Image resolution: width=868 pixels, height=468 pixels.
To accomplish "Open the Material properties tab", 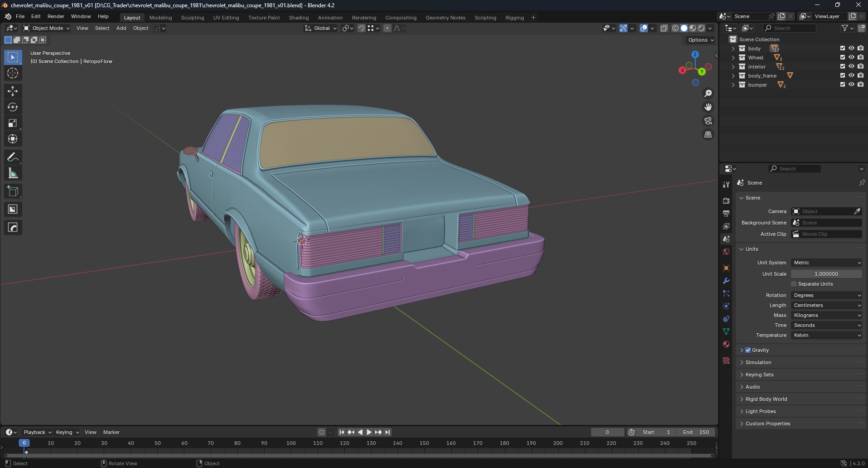I will click(x=726, y=344).
